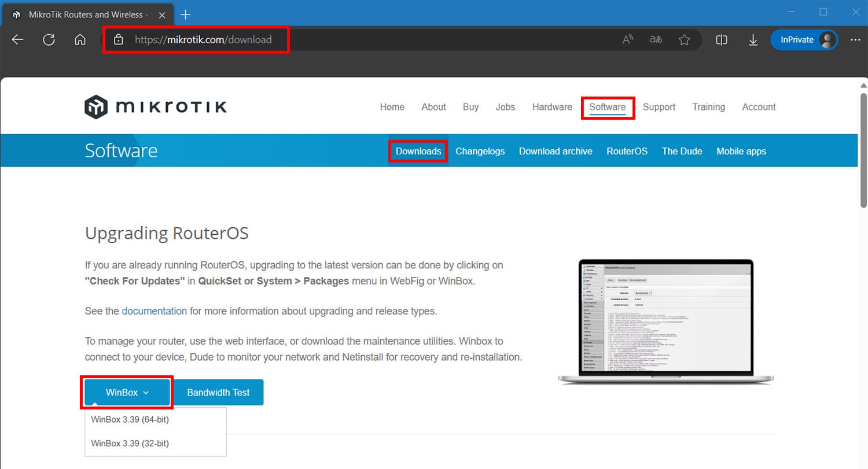Image resolution: width=868 pixels, height=469 pixels.
Task: Go back with the browser back arrow
Action: coord(18,40)
